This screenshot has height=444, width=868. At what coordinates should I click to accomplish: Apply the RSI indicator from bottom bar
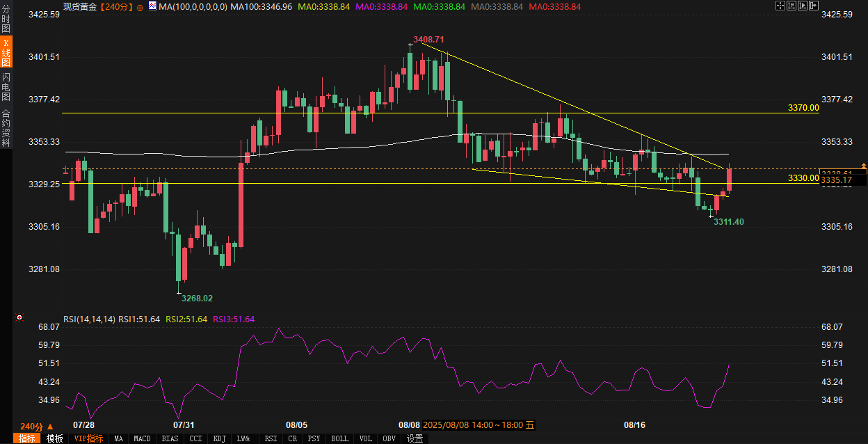click(x=271, y=438)
